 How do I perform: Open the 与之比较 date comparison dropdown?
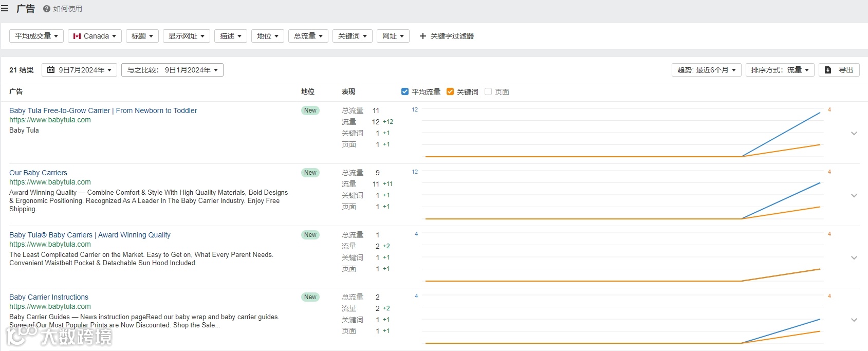(172, 70)
